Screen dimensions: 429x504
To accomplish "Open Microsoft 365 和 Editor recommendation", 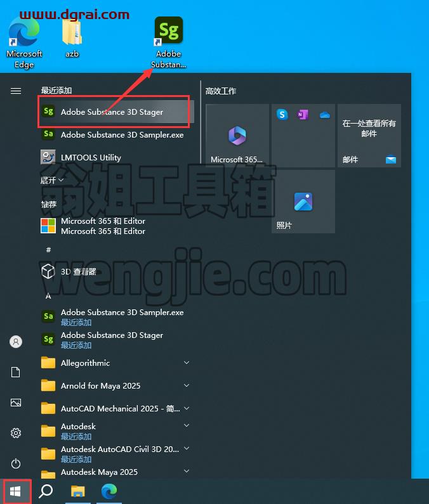I will [x=116, y=226].
